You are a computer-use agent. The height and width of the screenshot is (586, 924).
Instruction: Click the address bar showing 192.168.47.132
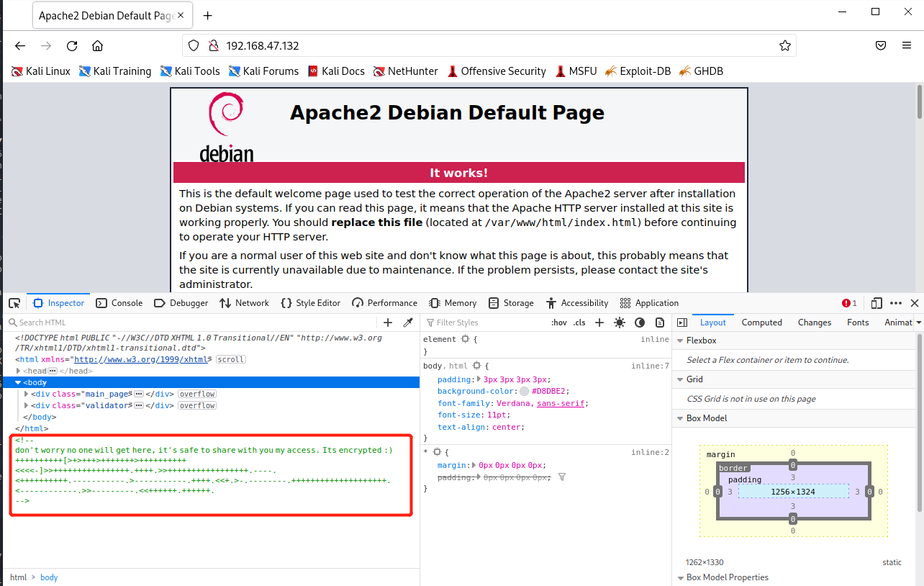point(489,45)
